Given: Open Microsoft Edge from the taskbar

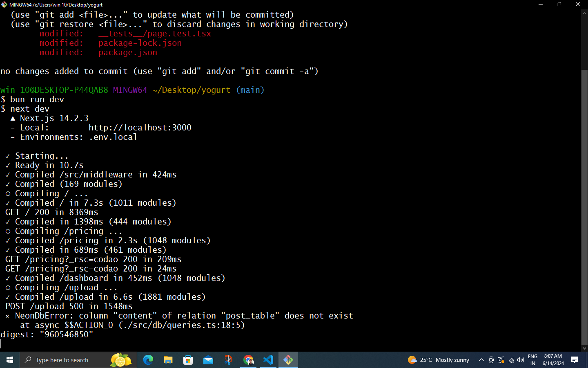Looking at the screenshot, I should 148,360.
